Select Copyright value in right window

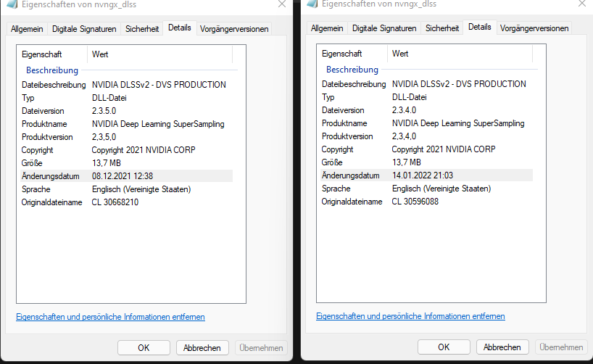pos(443,149)
